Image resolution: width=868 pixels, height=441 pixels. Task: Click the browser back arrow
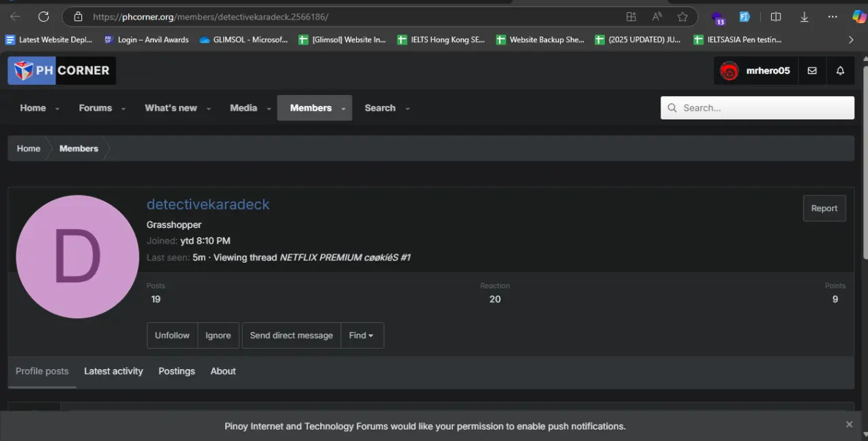(x=15, y=17)
